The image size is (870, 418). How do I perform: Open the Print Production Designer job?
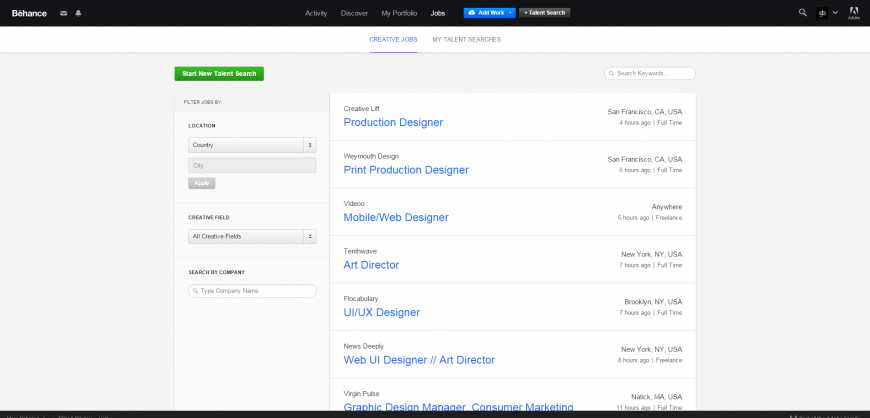click(406, 170)
